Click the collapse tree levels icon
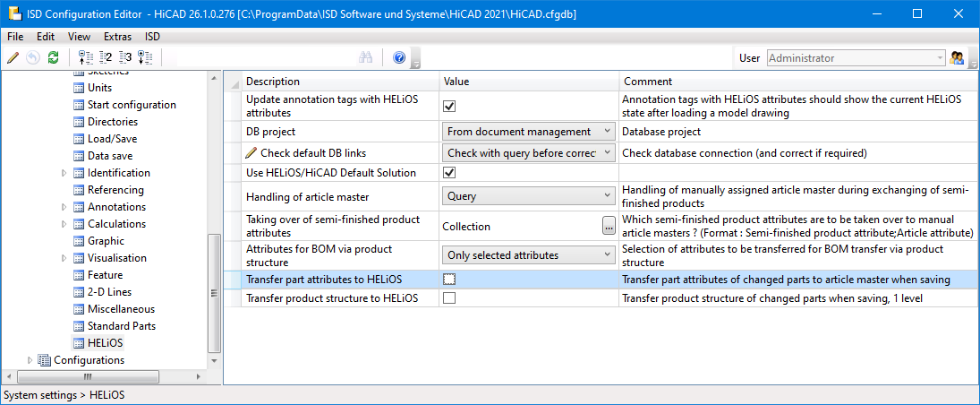The height and width of the screenshot is (405, 980). click(x=86, y=57)
